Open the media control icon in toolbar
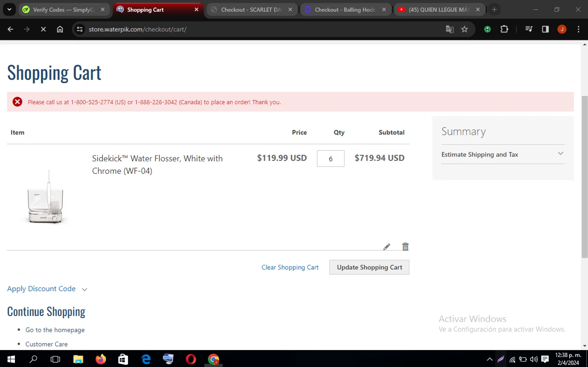Viewport: 588px width, 367px height. [x=529, y=29]
